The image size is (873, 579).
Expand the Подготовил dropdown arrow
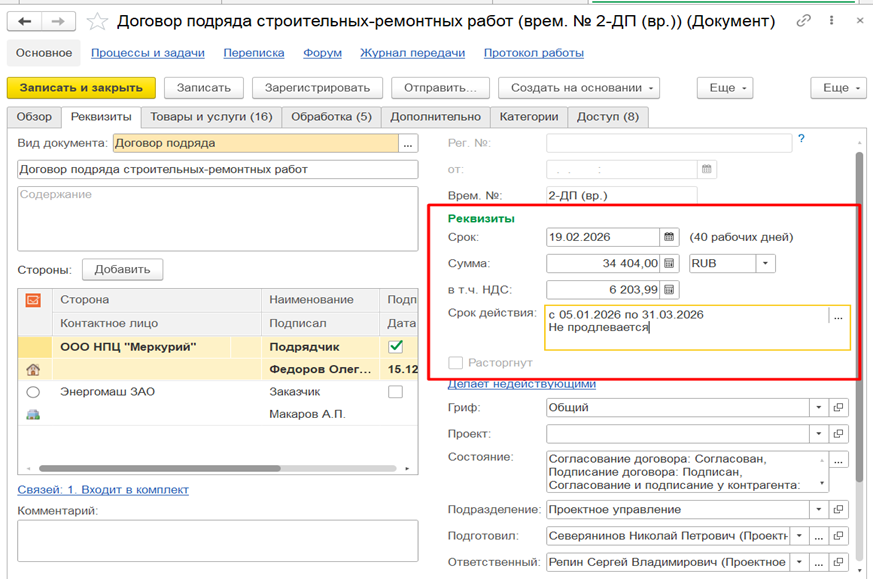(x=800, y=536)
